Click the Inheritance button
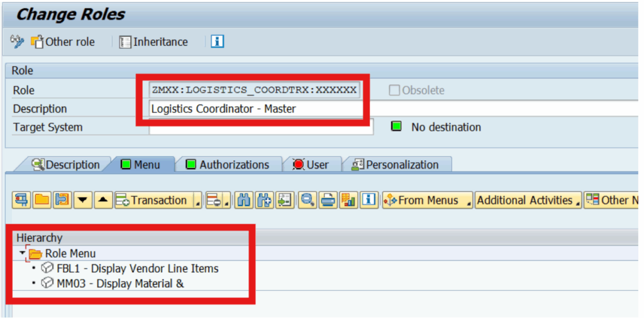The image size is (644, 318). pos(153,41)
